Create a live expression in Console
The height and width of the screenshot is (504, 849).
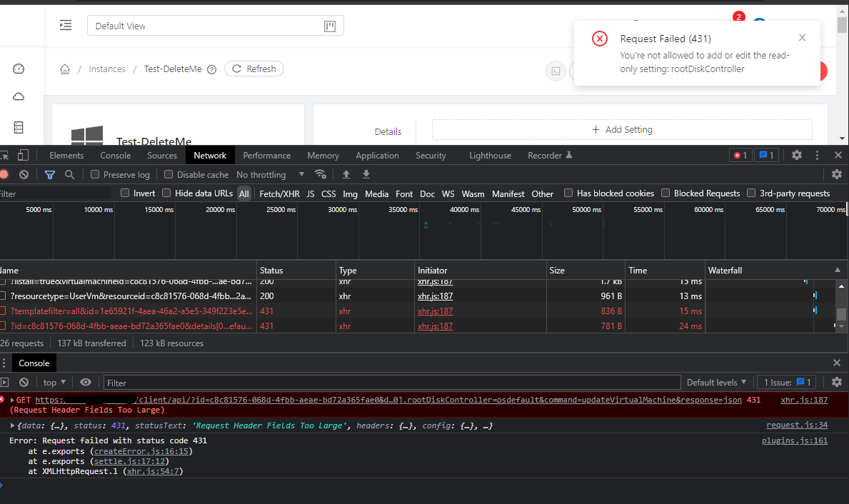pos(86,382)
